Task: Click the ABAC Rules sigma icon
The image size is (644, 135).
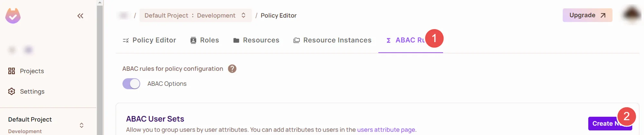Action: click(389, 40)
